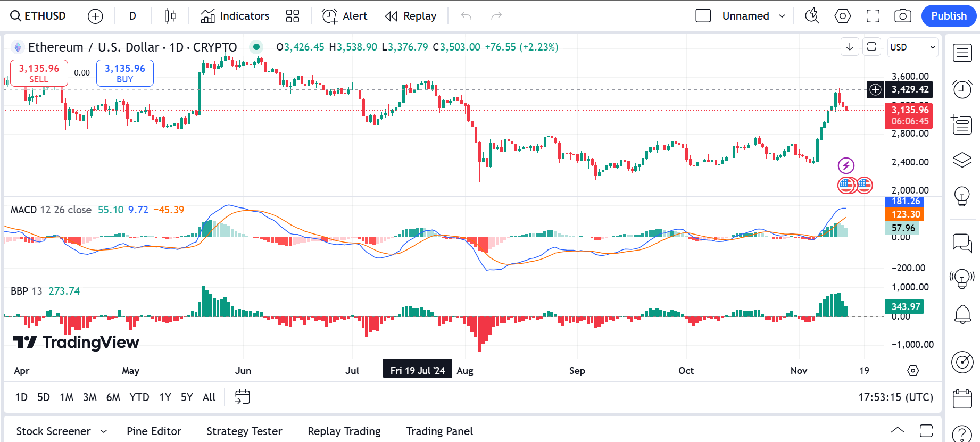Change the D chart interval

[x=132, y=16]
